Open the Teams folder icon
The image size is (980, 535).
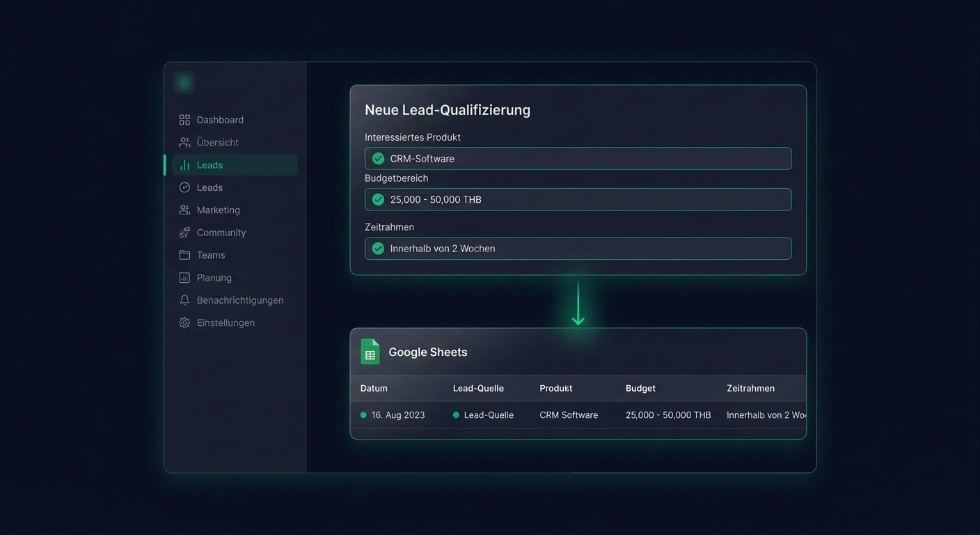pos(184,255)
